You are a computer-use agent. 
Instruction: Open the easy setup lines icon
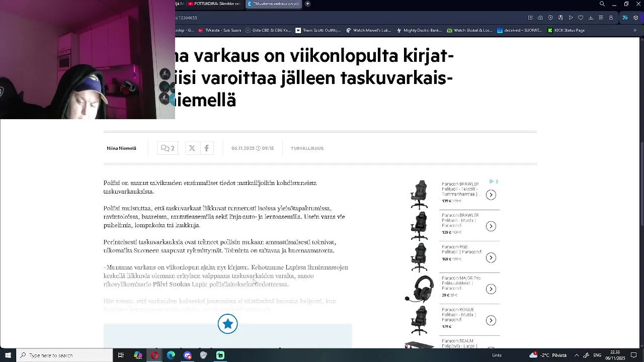click(601, 18)
